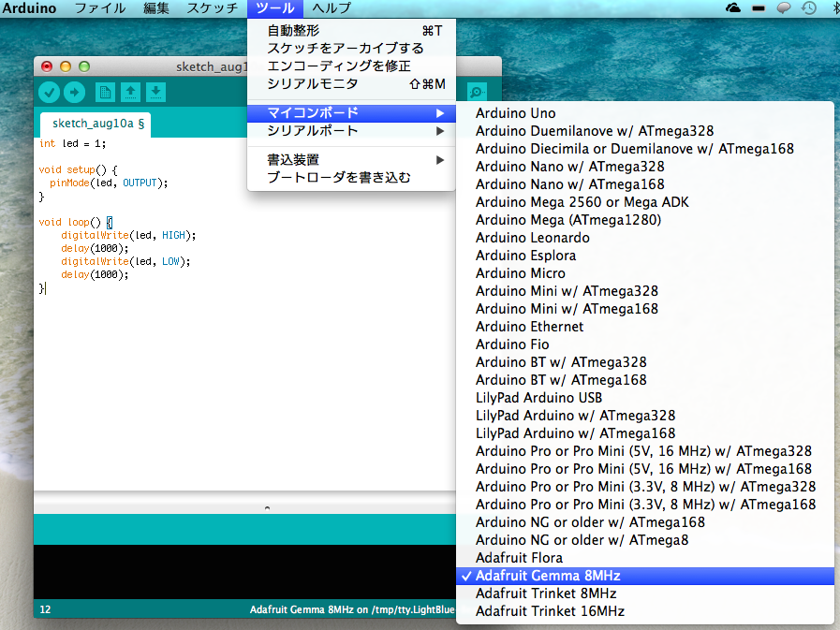Image resolution: width=840 pixels, height=630 pixels.
Task: Select Arduino Duemilanove w/ ATmega328
Action: [645, 131]
